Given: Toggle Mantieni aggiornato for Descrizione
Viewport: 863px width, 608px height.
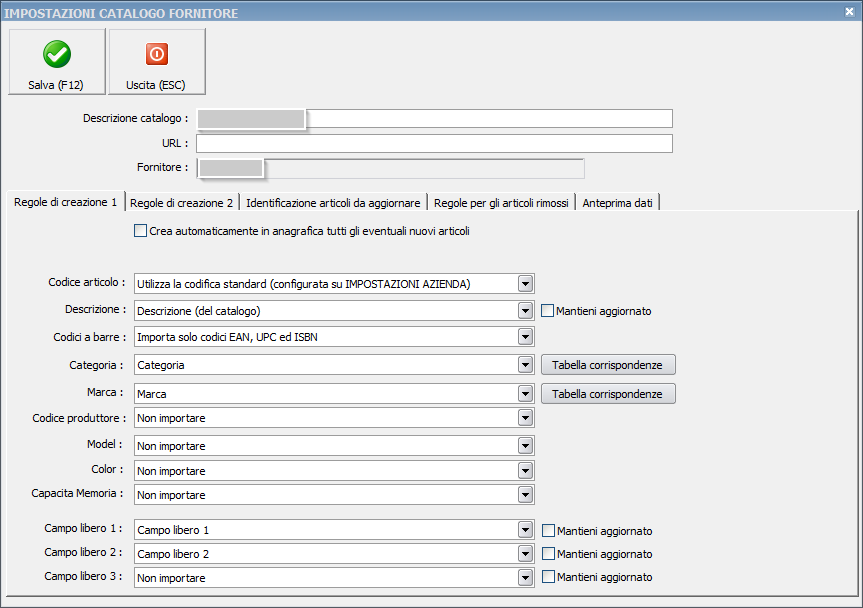Looking at the screenshot, I should (x=547, y=311).
